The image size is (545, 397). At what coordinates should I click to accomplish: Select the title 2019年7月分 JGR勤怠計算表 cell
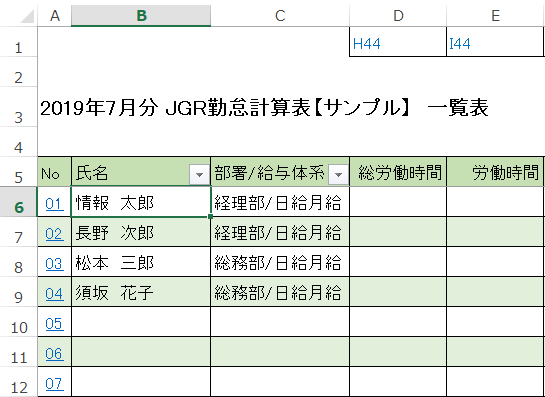pyautogui.click(x=264, y=107)
